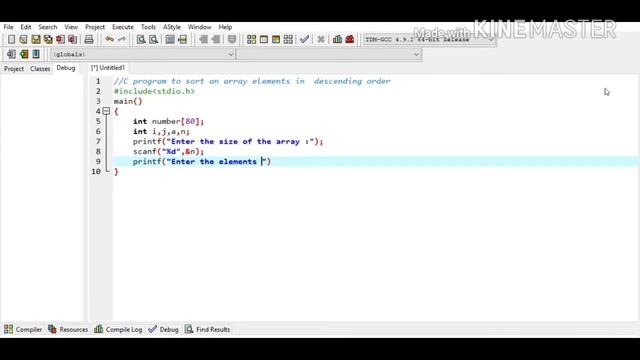The image size is (640, 360).
Task: Click the Stop execution X icon
Action: click(321, 39)
